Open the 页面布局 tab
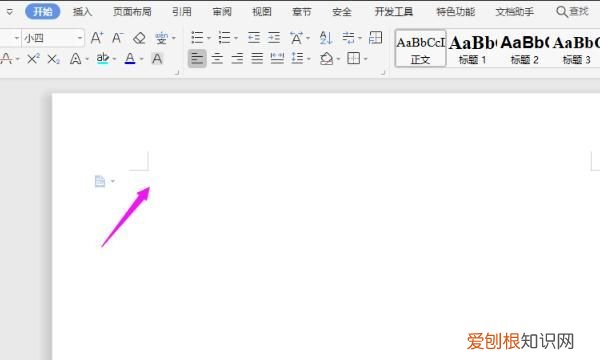Image resolution: width=600 pixels, height=360 pixels. pos(132,11)
